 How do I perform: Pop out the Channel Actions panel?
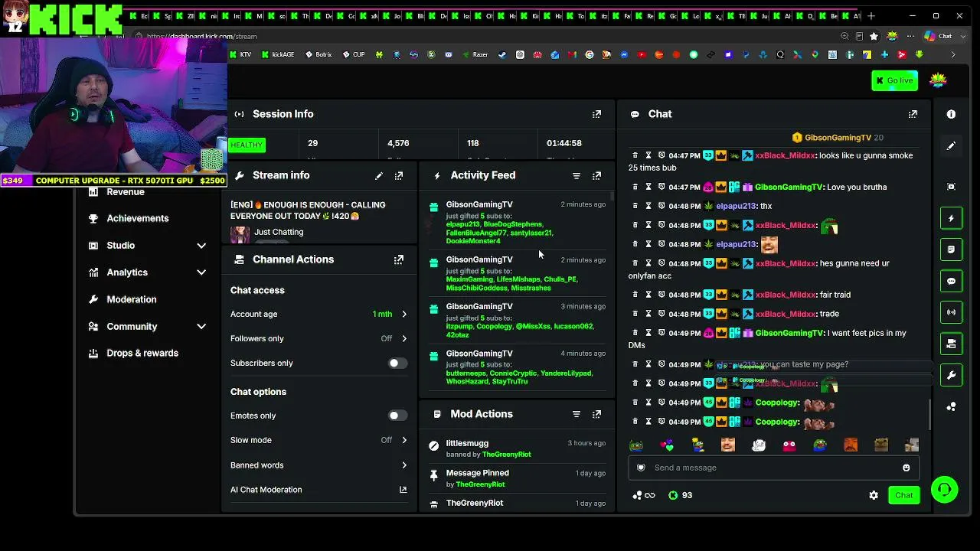[399, 260]
